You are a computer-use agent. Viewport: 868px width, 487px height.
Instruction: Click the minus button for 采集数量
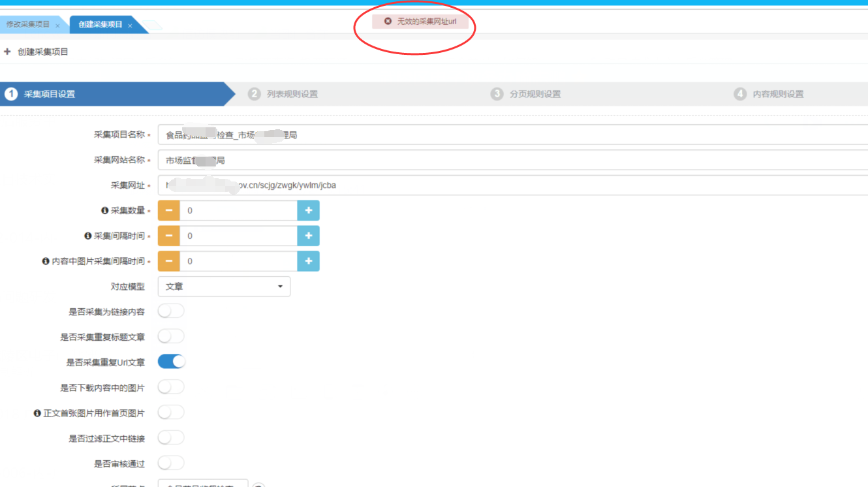(168, 211)
